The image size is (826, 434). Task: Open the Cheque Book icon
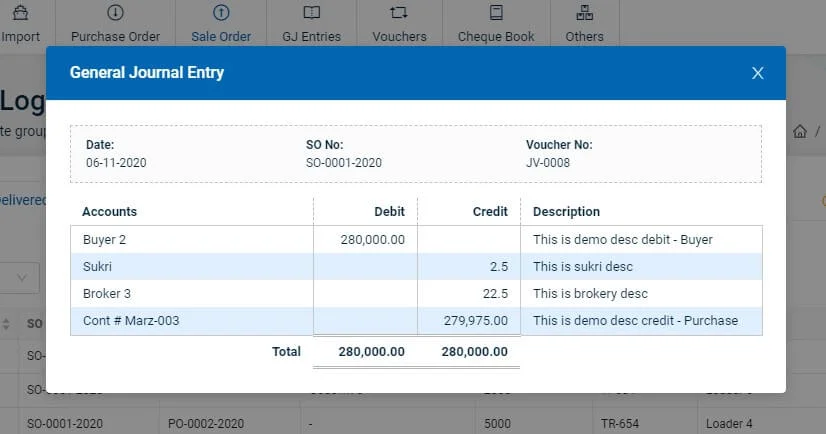(x=496, y=14)
